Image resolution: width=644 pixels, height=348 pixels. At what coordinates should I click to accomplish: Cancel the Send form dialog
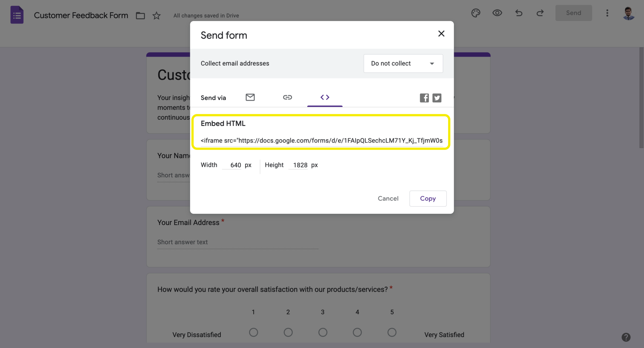(388, 198)
